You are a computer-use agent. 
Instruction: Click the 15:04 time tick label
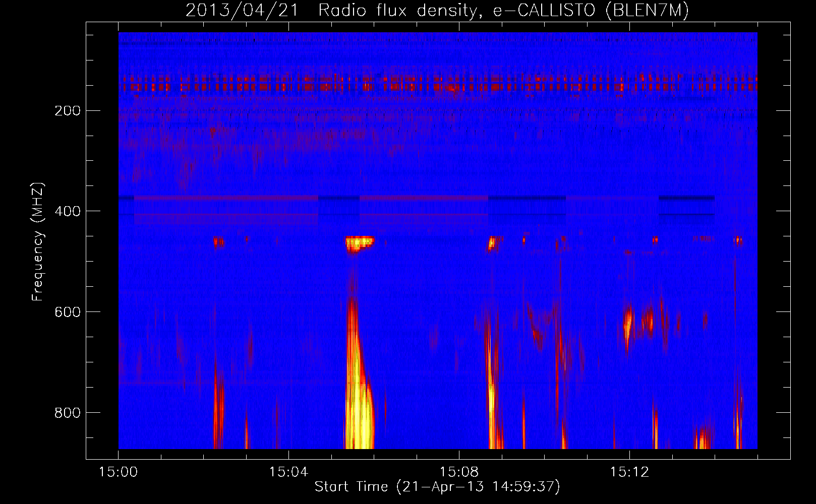288,472
